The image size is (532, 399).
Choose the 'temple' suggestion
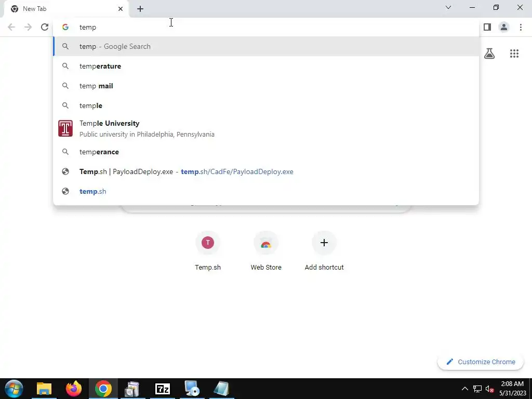coord(266,105)
